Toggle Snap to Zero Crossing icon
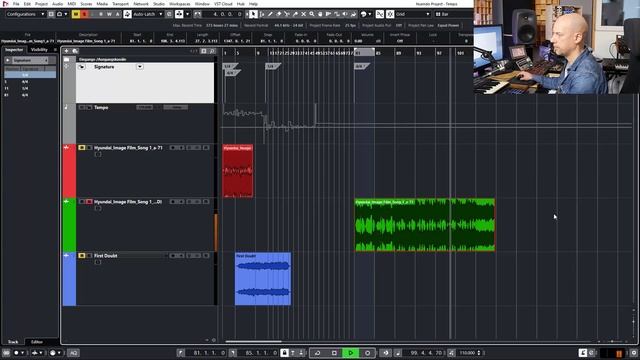Screen dimensions: 640x360 [380, 14]
